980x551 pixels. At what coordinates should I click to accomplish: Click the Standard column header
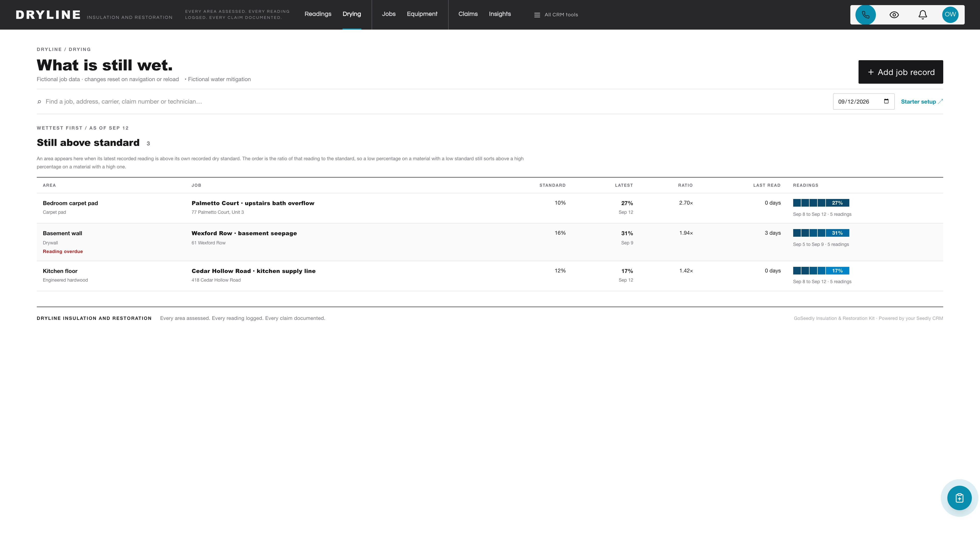[552, 185]
